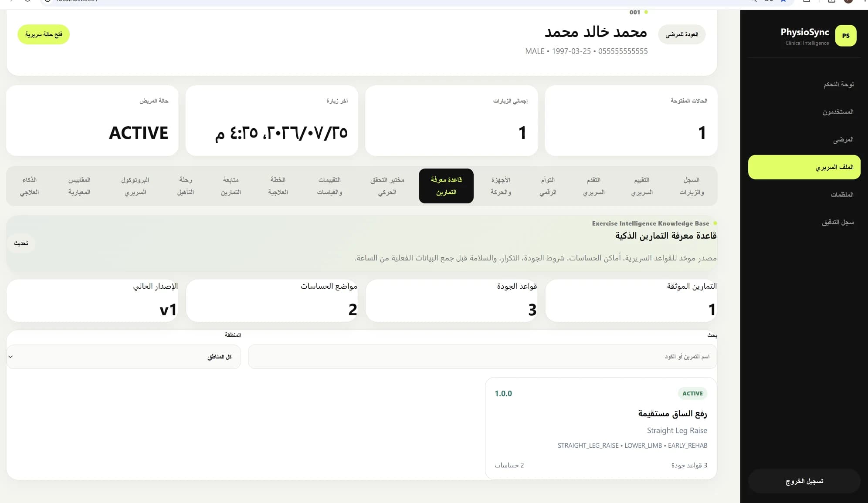This screenshot has width=868, height=503.
Task: Click the الإصدار الحالي v1 card
Action: (92, 300)
